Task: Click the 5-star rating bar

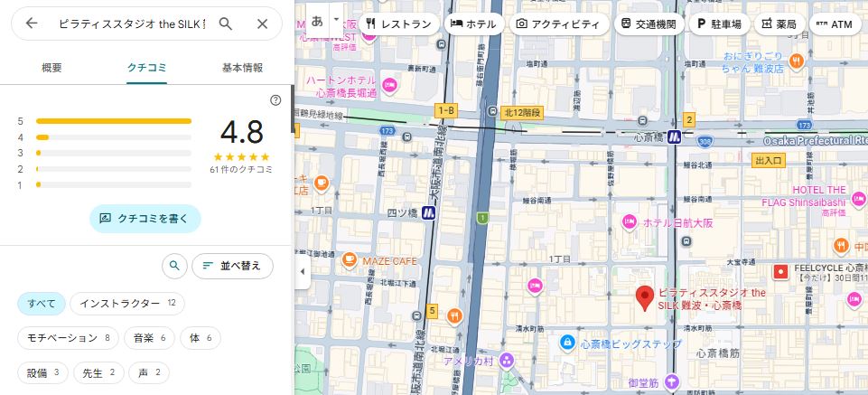Action: [114, 120]
